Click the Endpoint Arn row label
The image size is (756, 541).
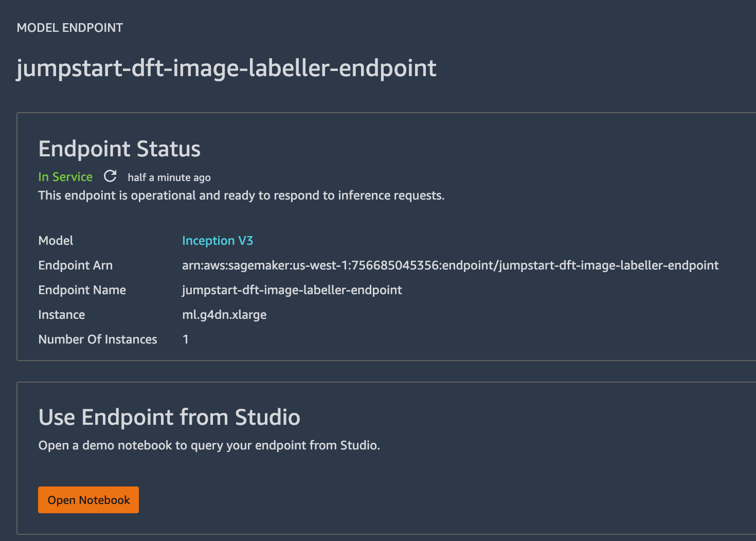pyautogui.click(x=75, y=265)
